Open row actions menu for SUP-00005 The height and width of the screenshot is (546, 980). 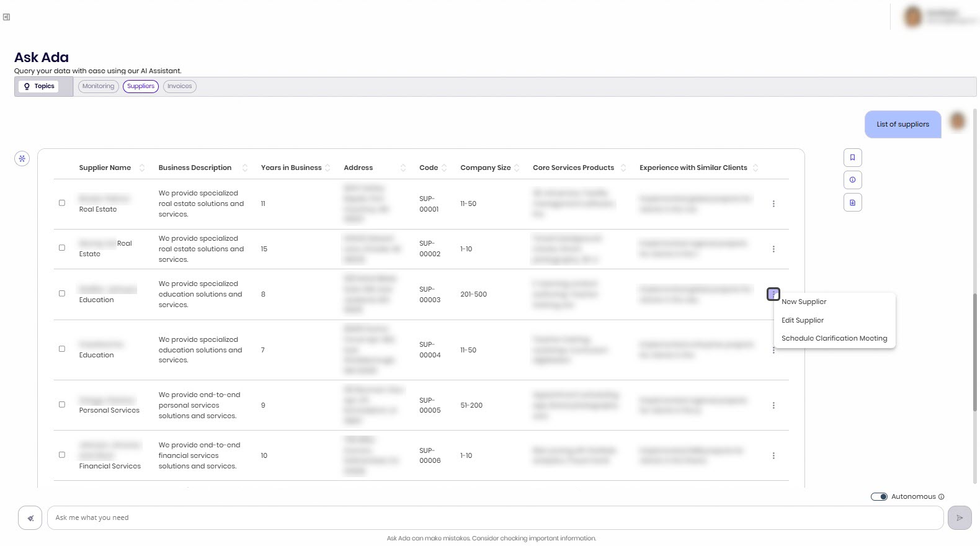tap(773, 406)
